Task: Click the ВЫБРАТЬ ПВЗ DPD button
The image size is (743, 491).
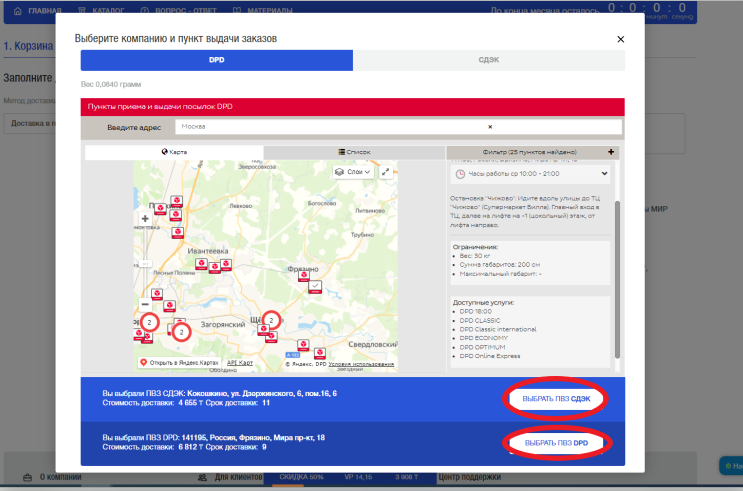Action: tap(556, 443)
